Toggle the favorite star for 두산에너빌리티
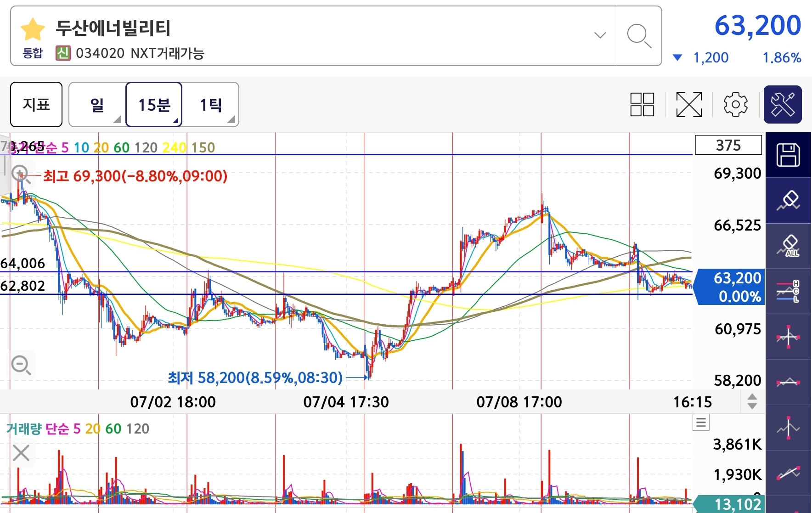 (x=33, y=30)
